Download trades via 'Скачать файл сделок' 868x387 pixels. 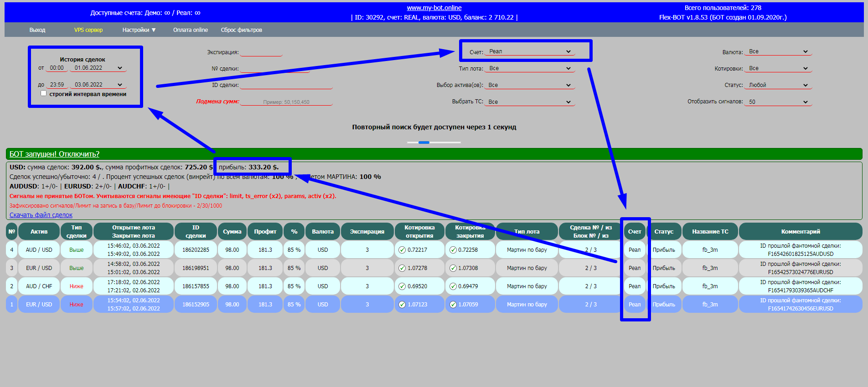click(x=41, y=215)
